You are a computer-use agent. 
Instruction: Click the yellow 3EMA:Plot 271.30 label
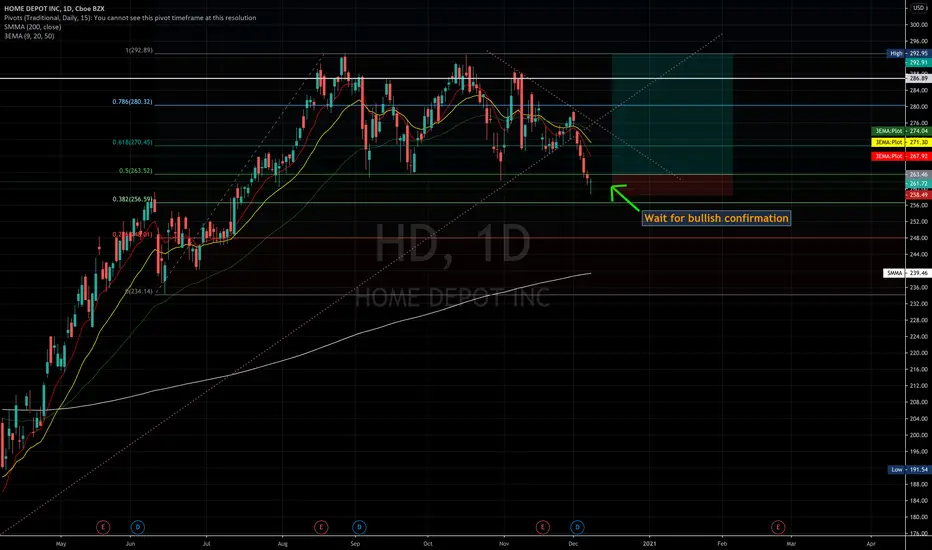(900, 143)
